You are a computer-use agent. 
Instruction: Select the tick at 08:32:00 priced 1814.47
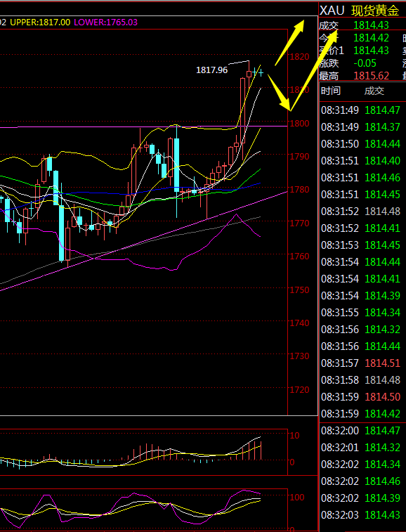click(360, 431)
